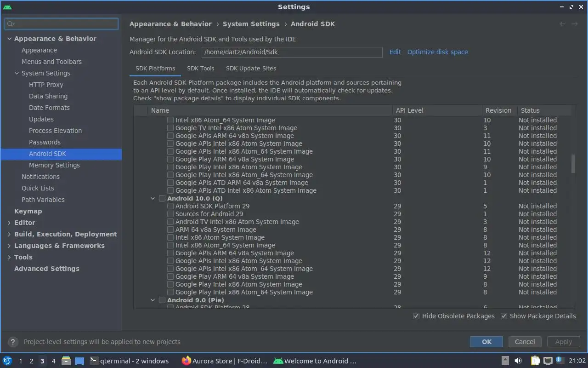
Task: Switch to workspace 4
Action: click(x=53, y=361)
